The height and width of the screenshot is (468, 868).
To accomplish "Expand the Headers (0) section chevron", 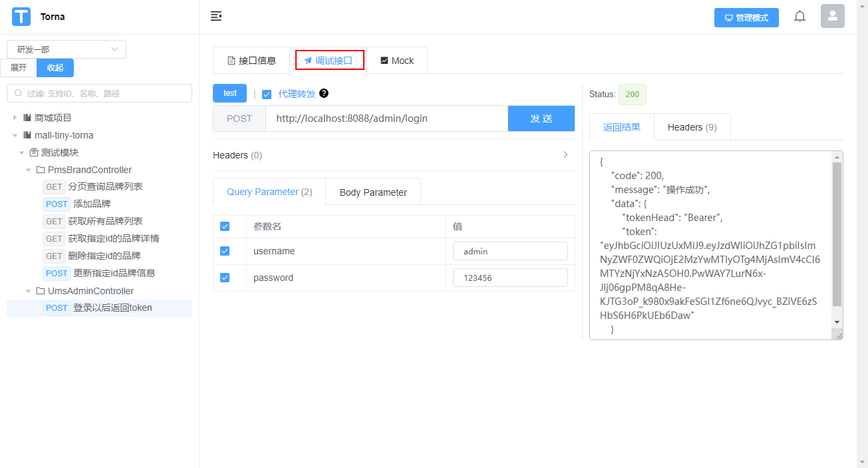I will [x=566, y=154].
